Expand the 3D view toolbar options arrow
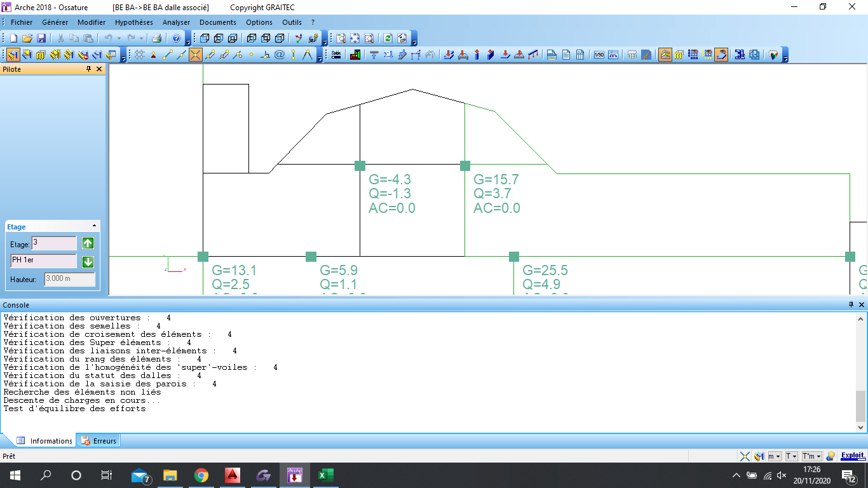The width and height of the screenshot is (868, 488). click(x=325, y=39)
